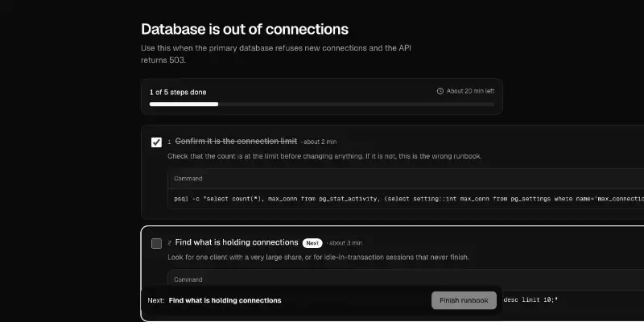
Task: Select the psql select count command text
Action: (x=409, y=199)
